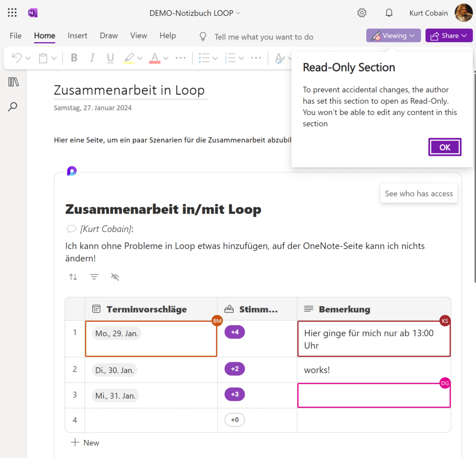The width and height of the screenshot is (476, 458).
Task: Open the Styles icon
Action: (x=279, y=58)
